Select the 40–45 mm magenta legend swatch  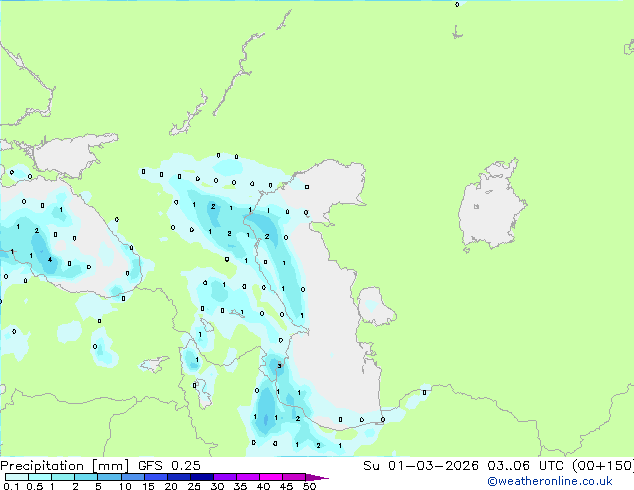[x=271, y=477]
